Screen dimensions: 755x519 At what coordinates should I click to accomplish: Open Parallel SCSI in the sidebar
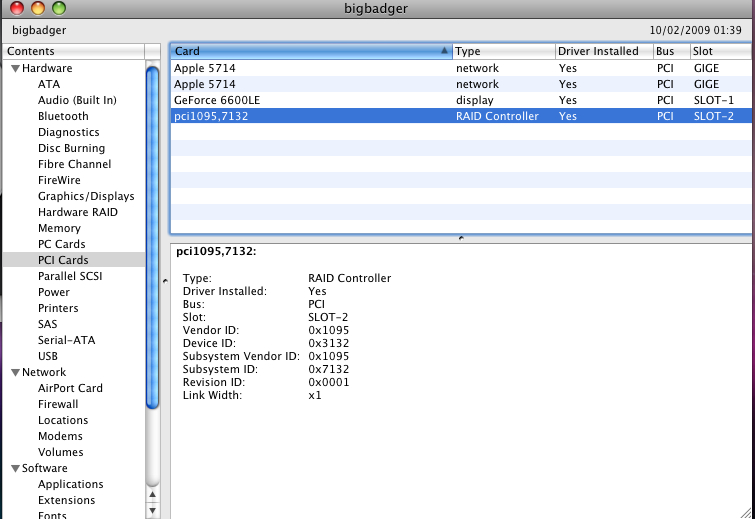point(70,276)
